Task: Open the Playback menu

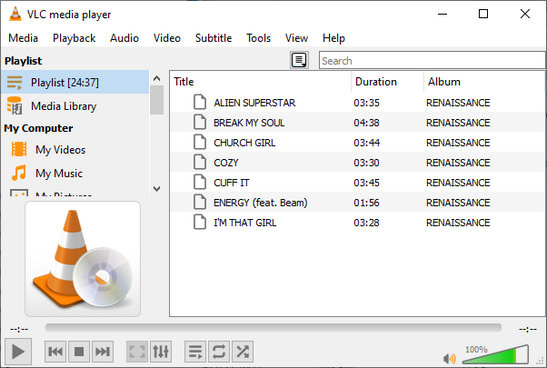Action: [x=74, y=38]
